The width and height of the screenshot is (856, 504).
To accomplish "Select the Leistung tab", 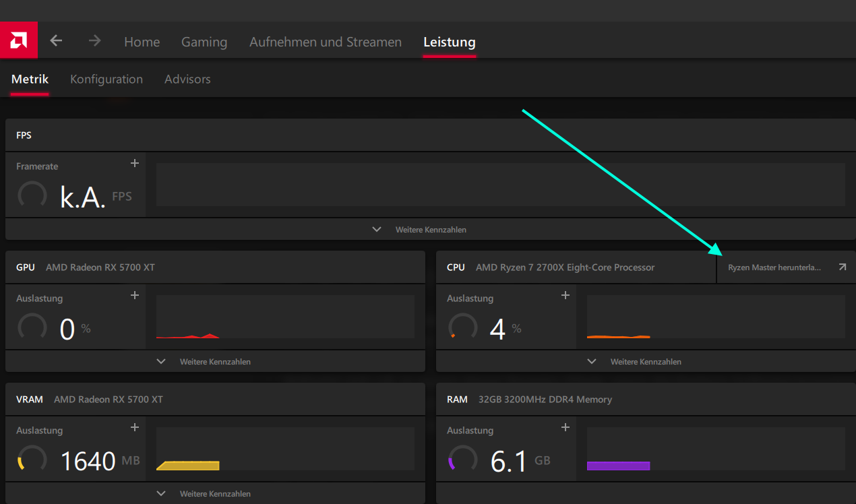I will [450, 42].
